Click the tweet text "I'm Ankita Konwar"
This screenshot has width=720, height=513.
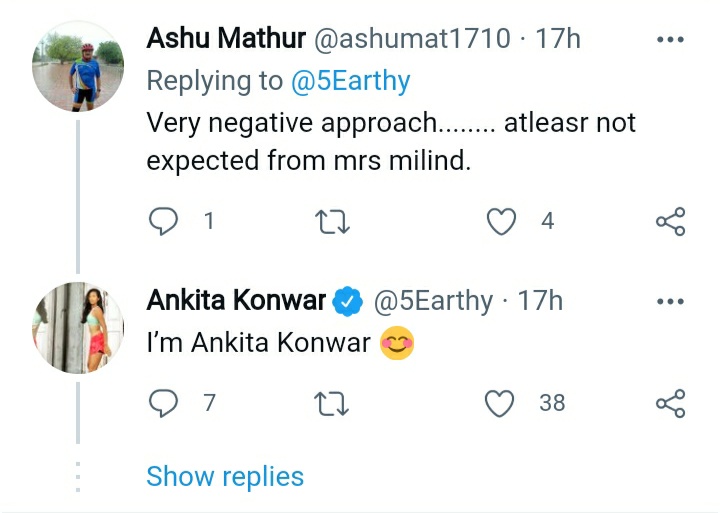tap(258, 344)
